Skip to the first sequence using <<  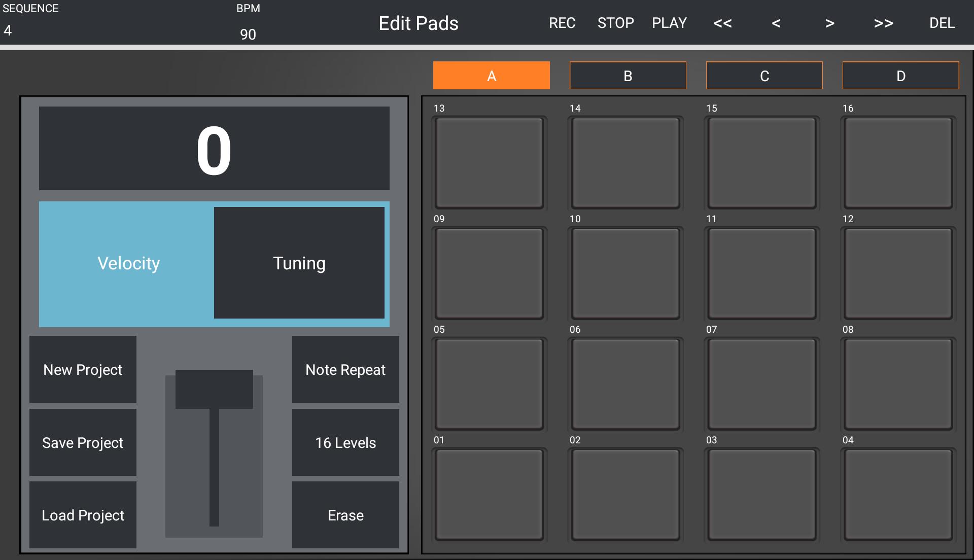721,23
